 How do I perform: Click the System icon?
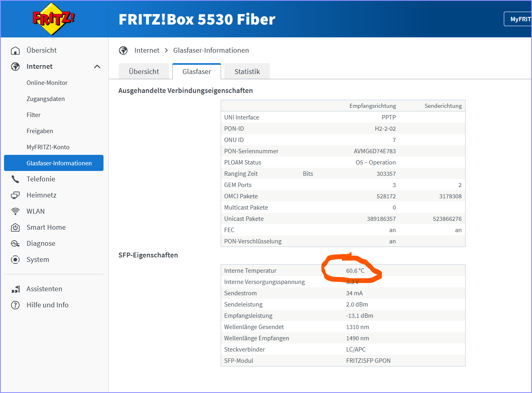point(15,259)
